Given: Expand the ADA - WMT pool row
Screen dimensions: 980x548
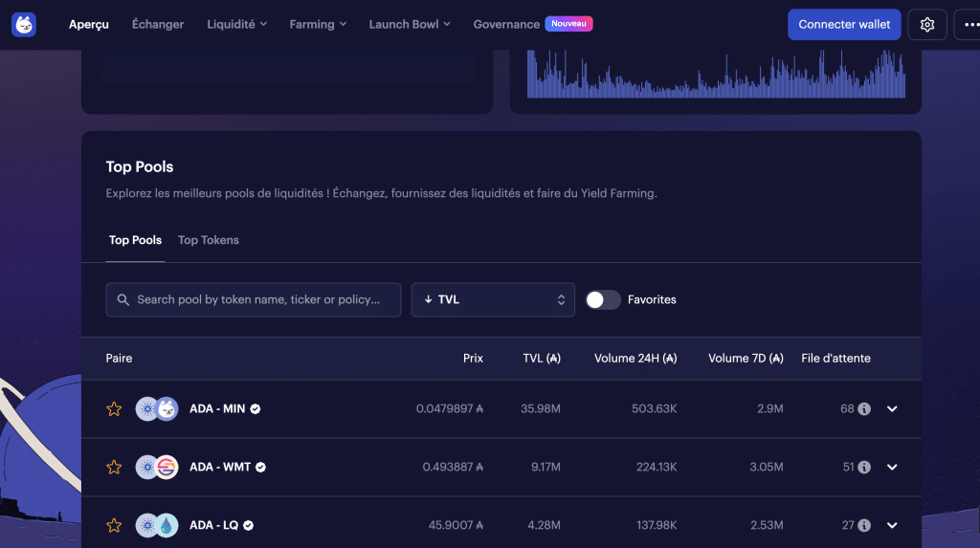Looking at the screenshot, I should (x=892, y=467).
